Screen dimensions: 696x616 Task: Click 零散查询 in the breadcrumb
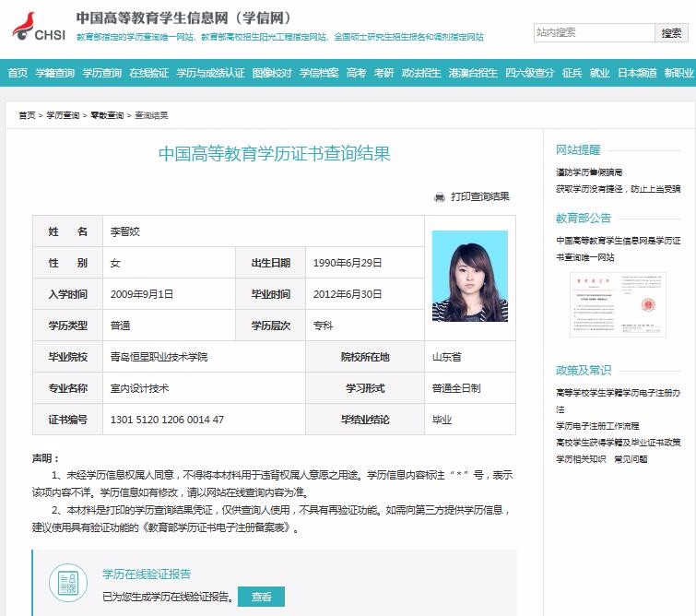[107, 115]
